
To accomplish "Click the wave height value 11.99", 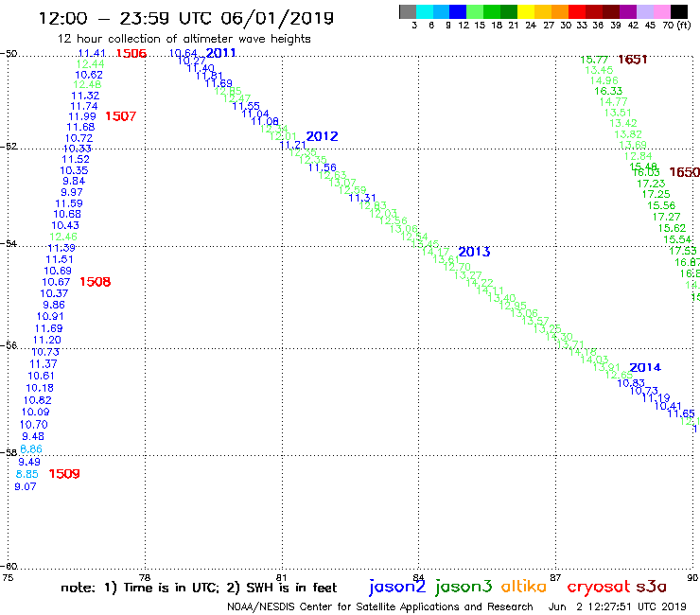I will coord(82,116).
